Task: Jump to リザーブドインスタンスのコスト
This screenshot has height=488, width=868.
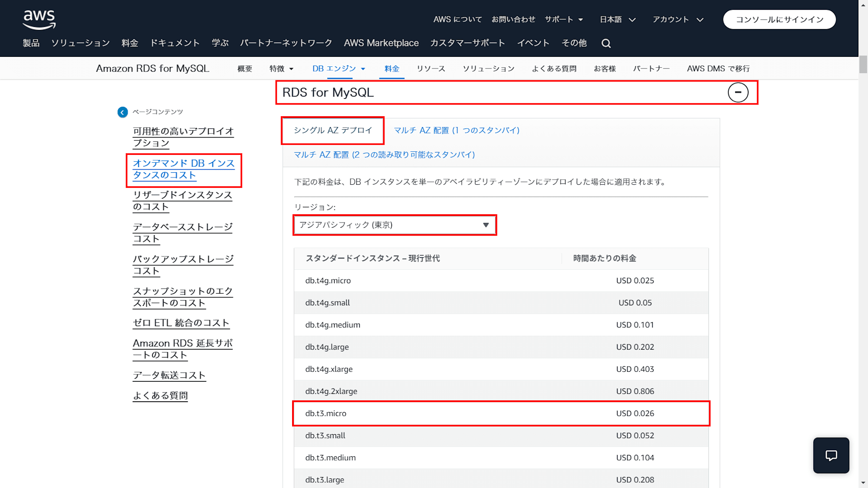Action: pos(182,201)
